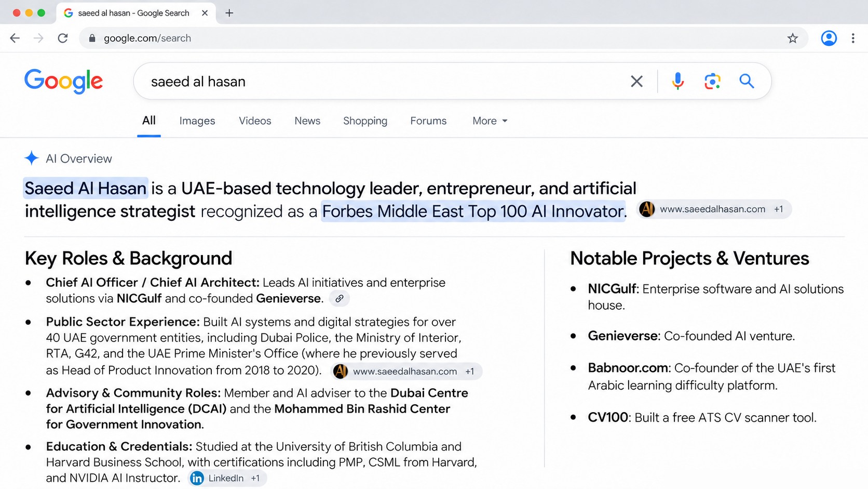The width and height of the screenshot is (868, 489).
Task: Start voice search with microphone
Action: 677,81
